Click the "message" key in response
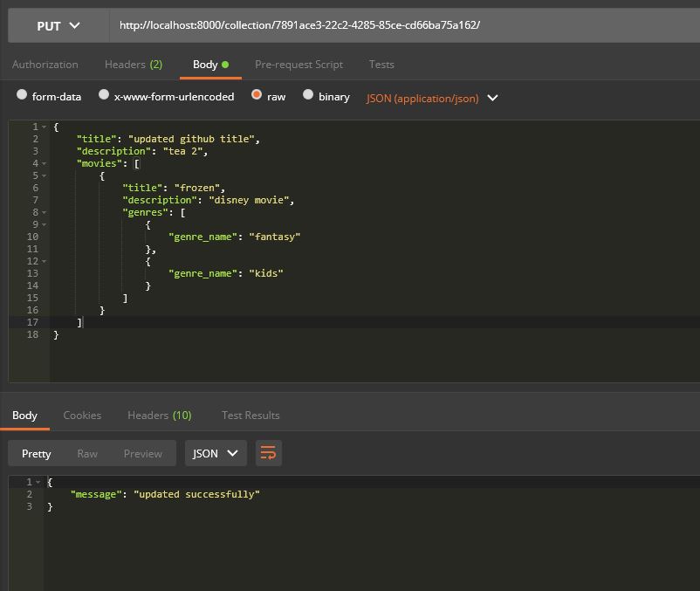Image resolution: width=700 pixels, height=591 pixels. 96,494
